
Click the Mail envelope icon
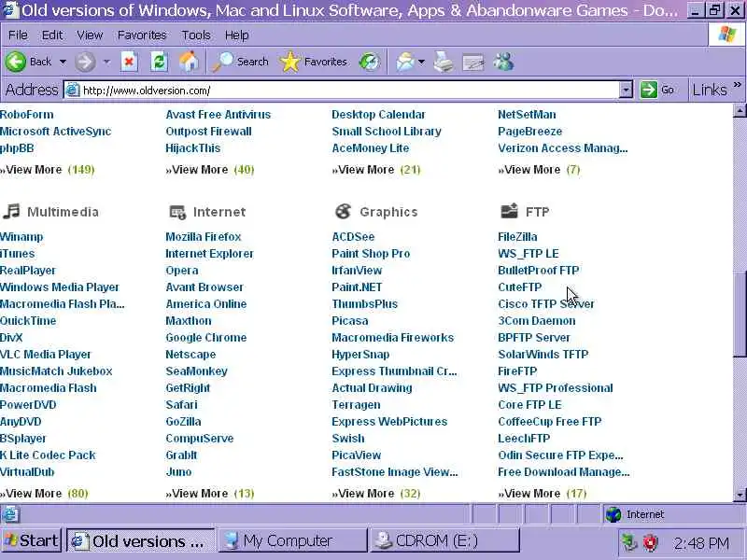(x=405, y=62)
